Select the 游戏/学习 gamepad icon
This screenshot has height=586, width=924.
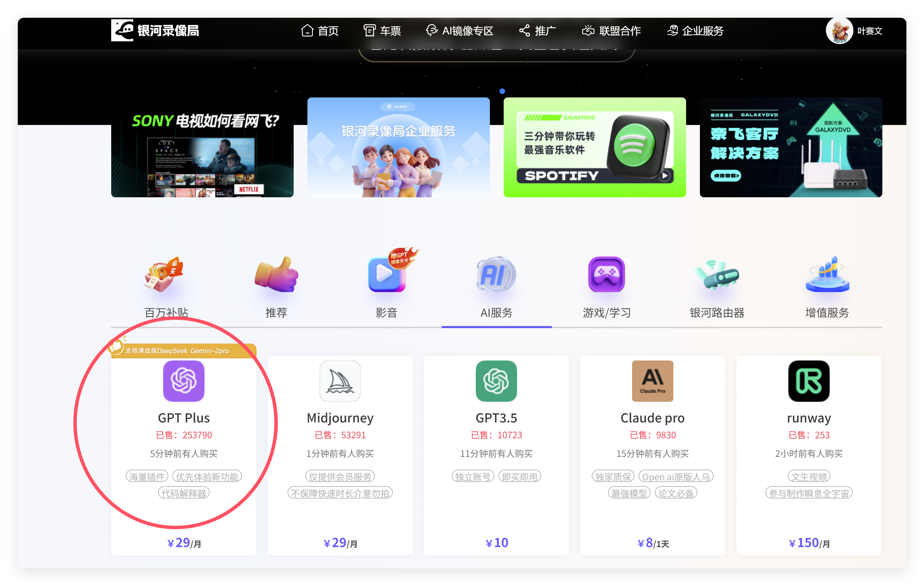(606, 274)
